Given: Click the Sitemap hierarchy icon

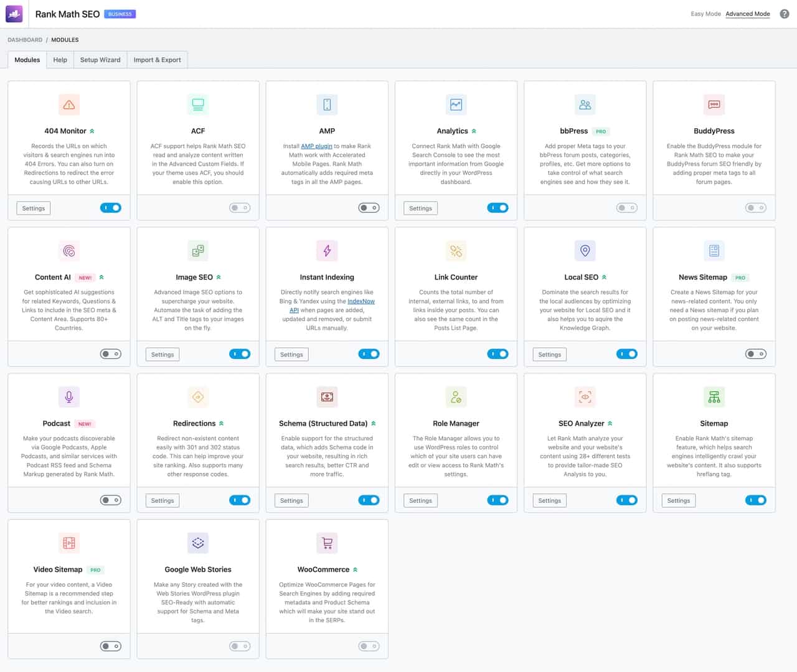Looking at the screenshot, I should click(x=714, y=397).
